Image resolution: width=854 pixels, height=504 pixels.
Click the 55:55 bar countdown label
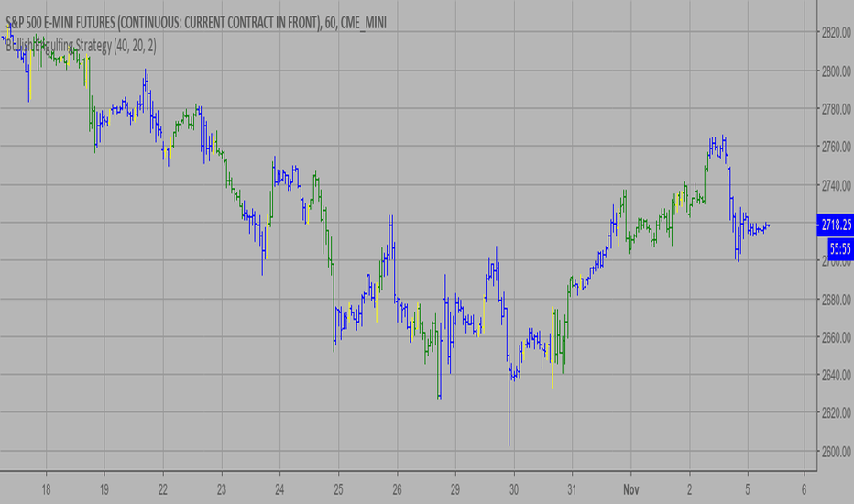pyautogui.click(x=840, y=249)
